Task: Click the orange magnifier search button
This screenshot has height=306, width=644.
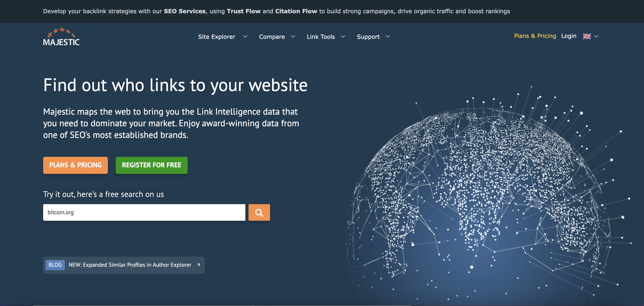Action: tap(259, 212)
